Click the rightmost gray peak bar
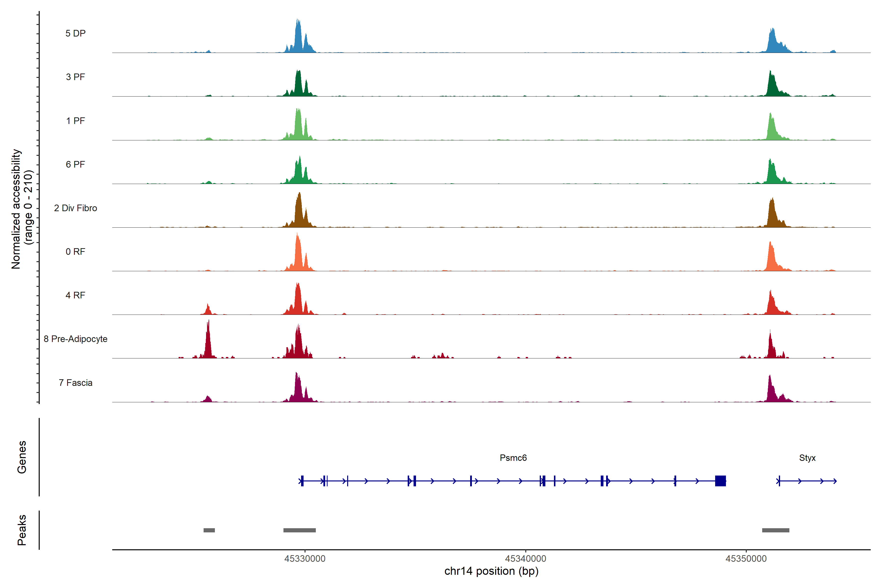 [x=775, y=530]
